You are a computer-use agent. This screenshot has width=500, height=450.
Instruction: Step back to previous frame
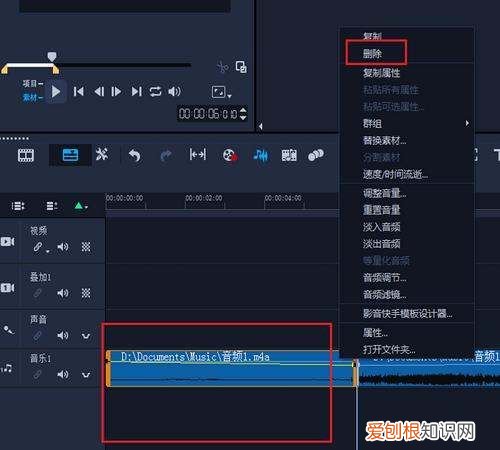pos(99,91)
